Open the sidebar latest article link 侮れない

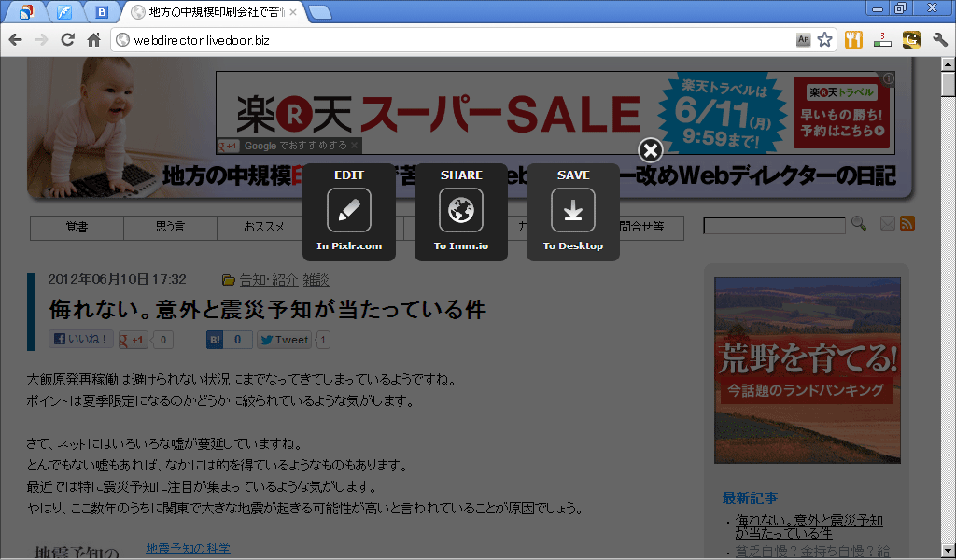coord(809,527)
